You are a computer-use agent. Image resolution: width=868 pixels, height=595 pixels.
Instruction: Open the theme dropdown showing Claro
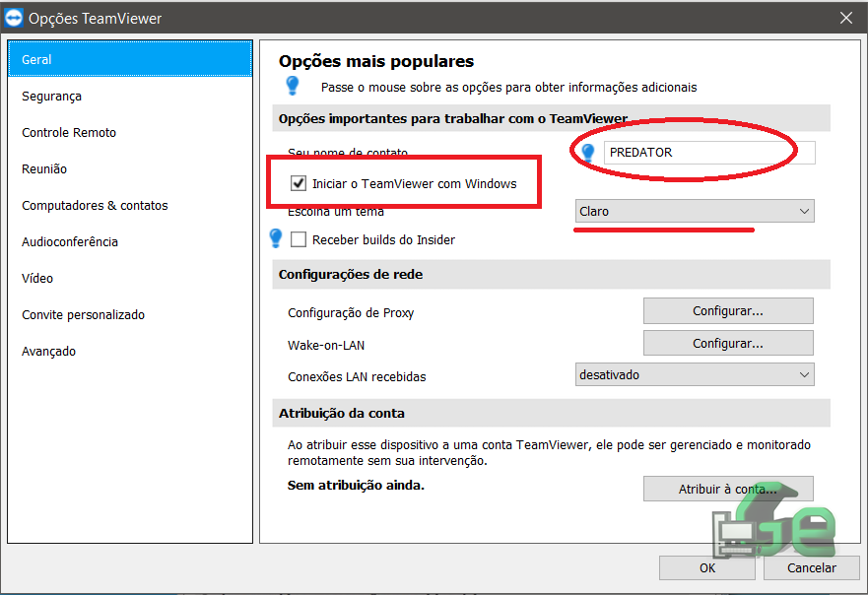pyautogui.click(x=695, y=211)
